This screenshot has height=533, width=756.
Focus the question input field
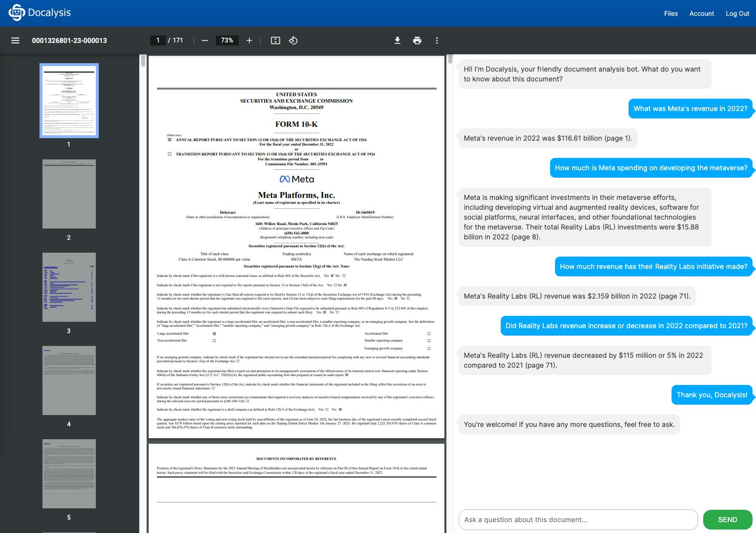pyautogui.click(x=578, y=520)
